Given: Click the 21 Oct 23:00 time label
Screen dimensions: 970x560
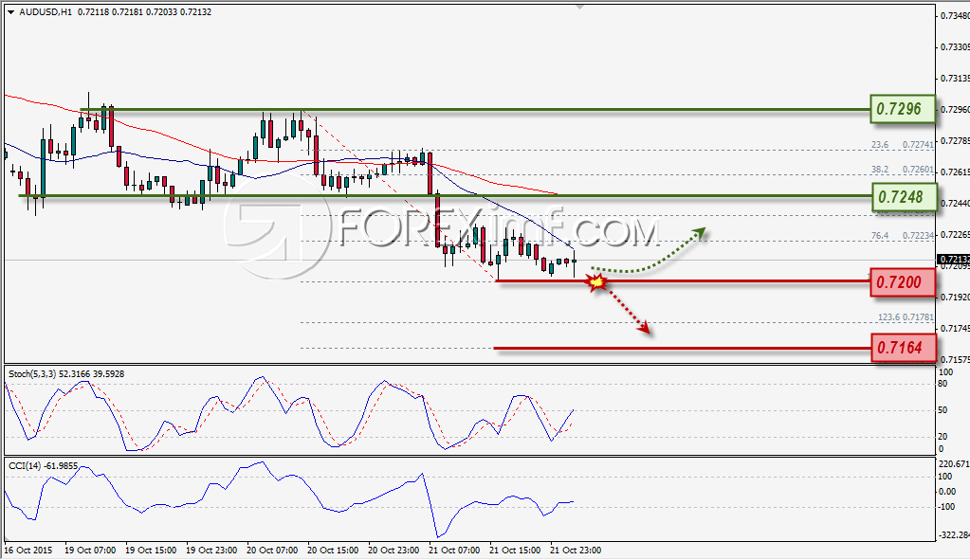Looking at the screenshot, I should [x=576, y=551].
